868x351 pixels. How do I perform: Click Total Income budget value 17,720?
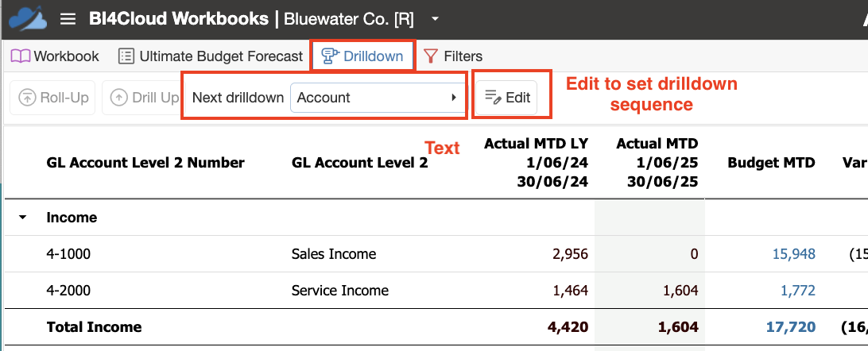[790, 327]
